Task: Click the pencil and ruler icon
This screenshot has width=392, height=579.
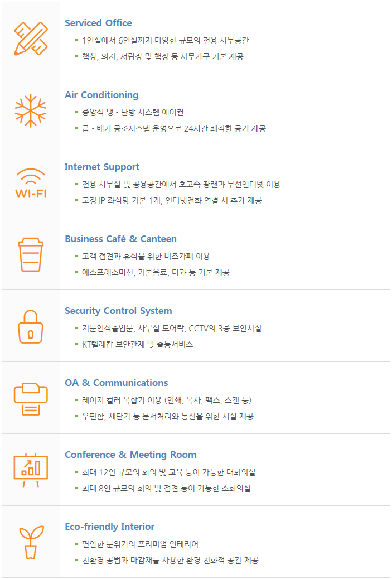Action: [31, 38]
